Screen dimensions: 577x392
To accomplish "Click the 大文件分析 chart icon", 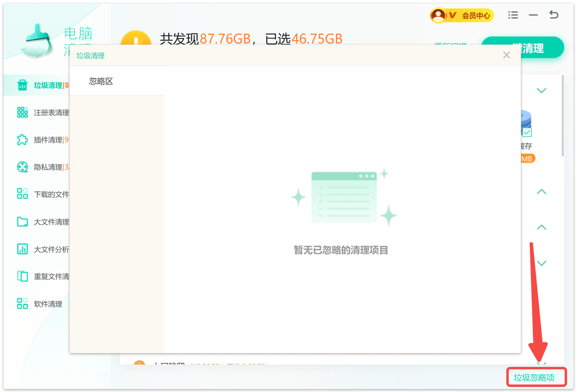I will (x=22, y=249).
